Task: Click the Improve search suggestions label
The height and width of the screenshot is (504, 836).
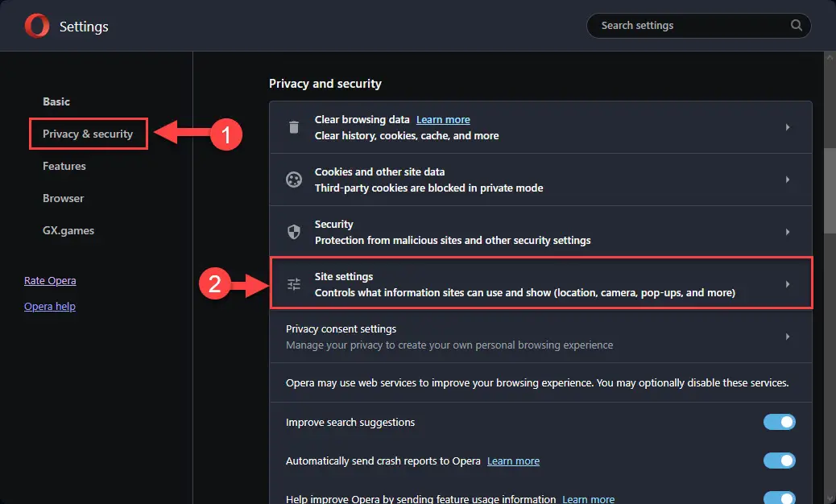Action: pyautogui.click(x=350, y=422)
